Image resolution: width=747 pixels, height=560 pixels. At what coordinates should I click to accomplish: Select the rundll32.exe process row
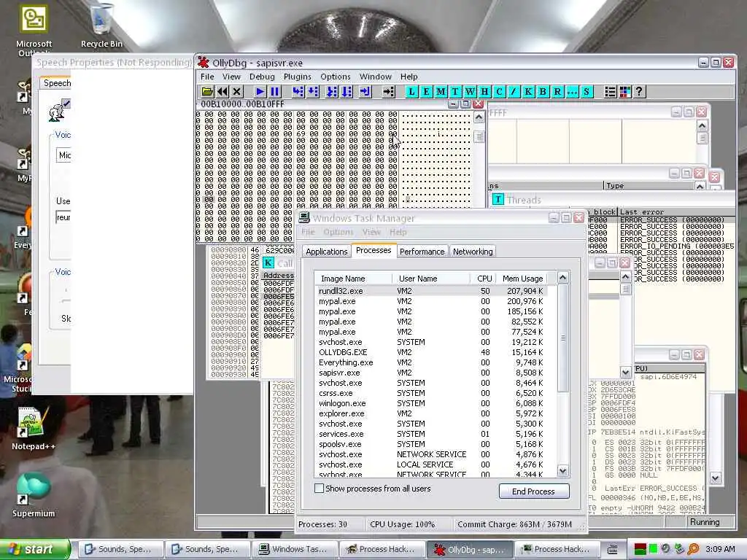tap(431, 291)
